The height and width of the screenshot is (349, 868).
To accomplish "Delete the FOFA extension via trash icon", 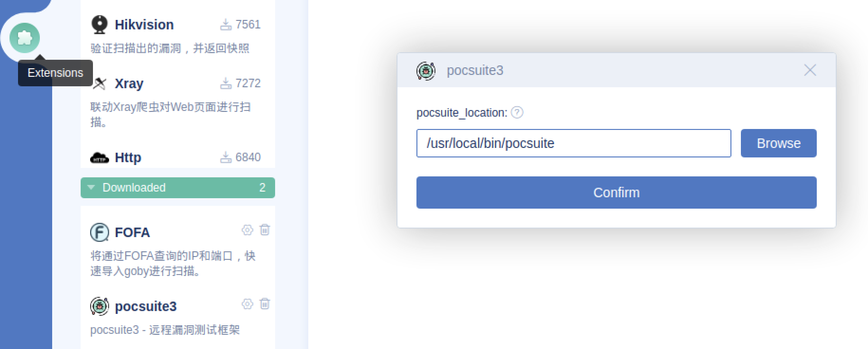I will point(265,230).
